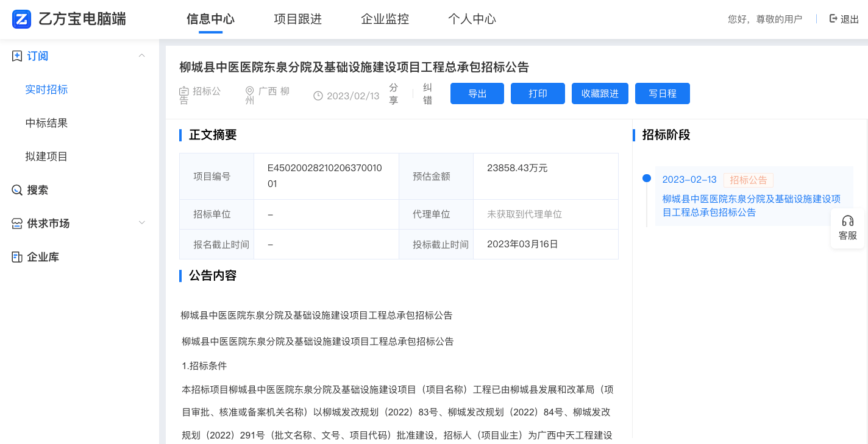Select 中标结果 in the sidebar
The image size is (868, 444).
[x=46, y=123]
